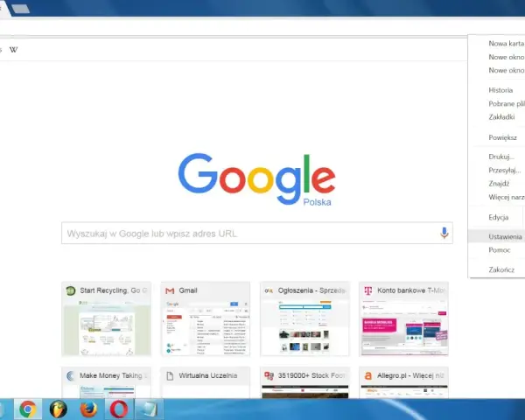Click the Make Money Taking tile favicon
Image resolution: width=525 pixels, height=420 pixels.
[x=71, y=375]
